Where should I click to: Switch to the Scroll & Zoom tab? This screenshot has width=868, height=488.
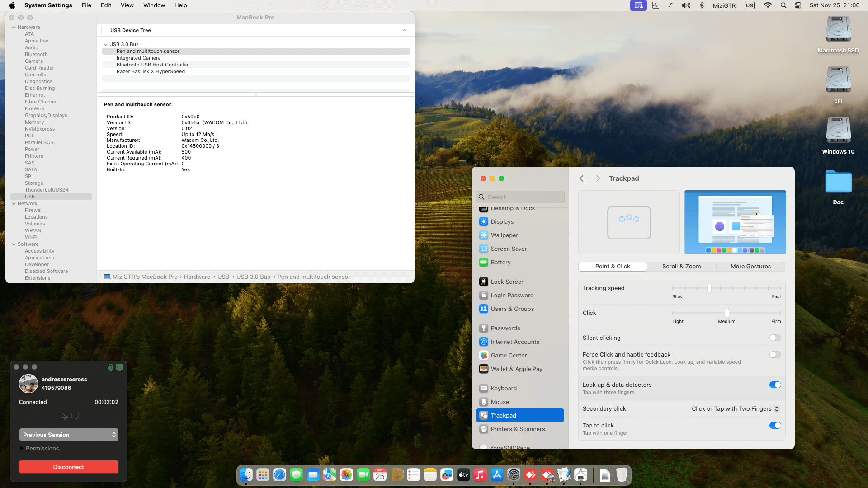681,267
